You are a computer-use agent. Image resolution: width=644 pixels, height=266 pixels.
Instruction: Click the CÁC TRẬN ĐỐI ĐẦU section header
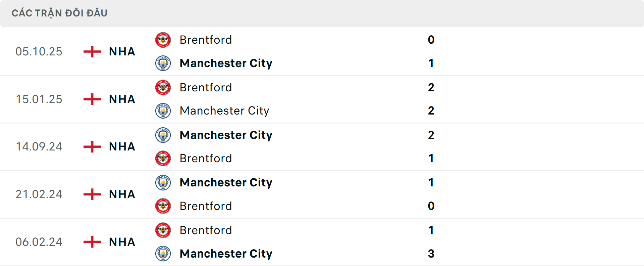pos(60,13)
